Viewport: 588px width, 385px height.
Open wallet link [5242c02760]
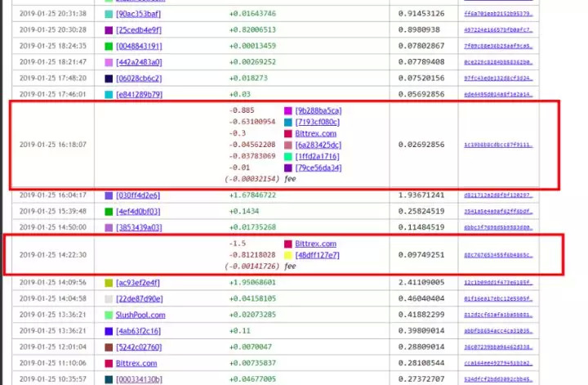tap(139, 347)
